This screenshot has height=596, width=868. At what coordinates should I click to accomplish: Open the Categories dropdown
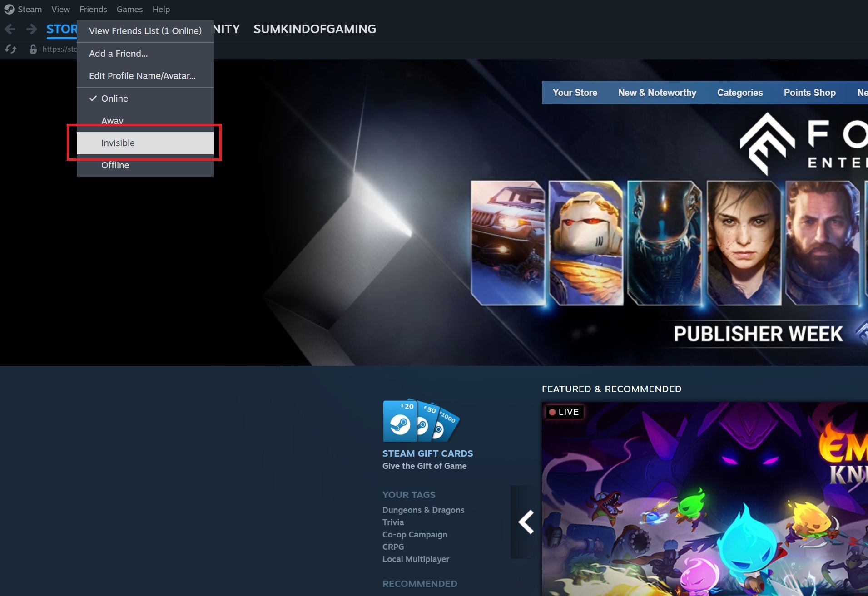pyautogui.click(x=740, y=93)
